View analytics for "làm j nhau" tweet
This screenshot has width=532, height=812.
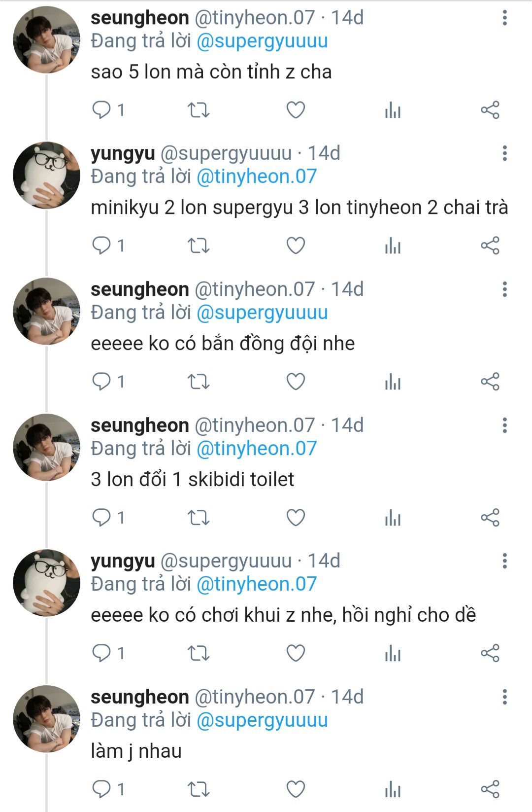point(393,789)
